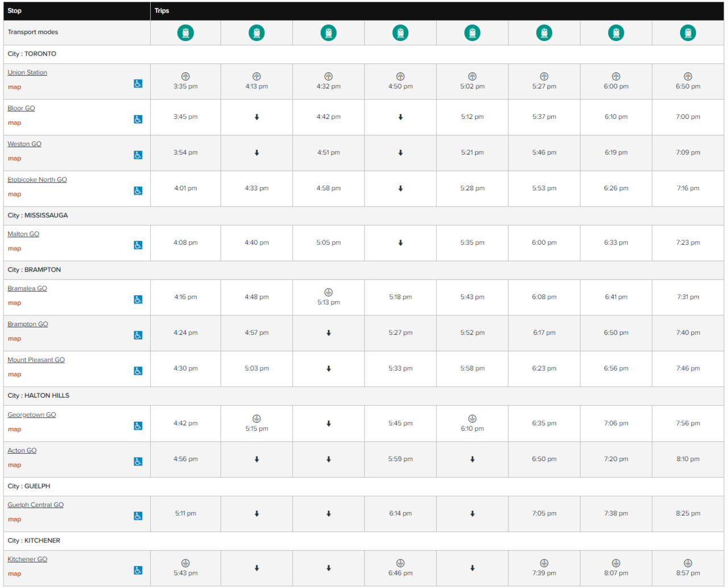
Task: Open the Etobicoke North GO stop link
Action: point(37,180)
